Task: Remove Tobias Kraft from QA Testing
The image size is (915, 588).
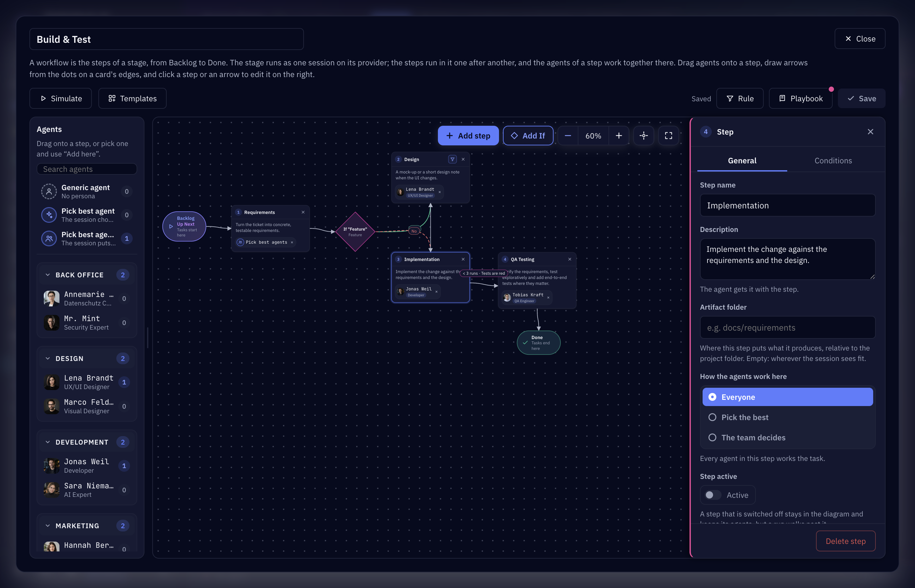Action: [x=548, y=298]
